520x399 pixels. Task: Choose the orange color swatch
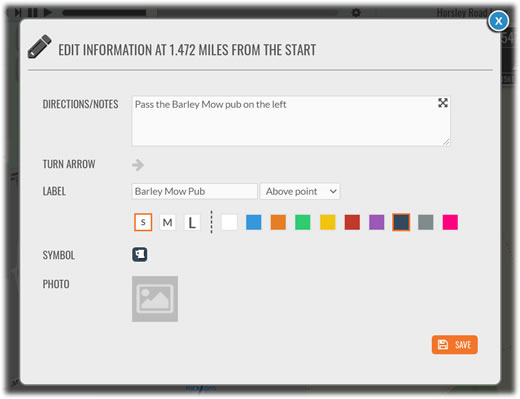point(278,222)
